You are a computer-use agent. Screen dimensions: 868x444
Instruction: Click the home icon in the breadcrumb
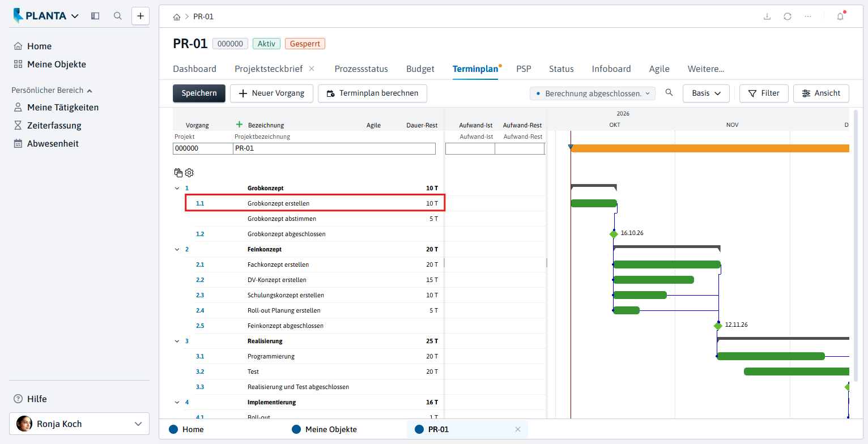(177, 16)
